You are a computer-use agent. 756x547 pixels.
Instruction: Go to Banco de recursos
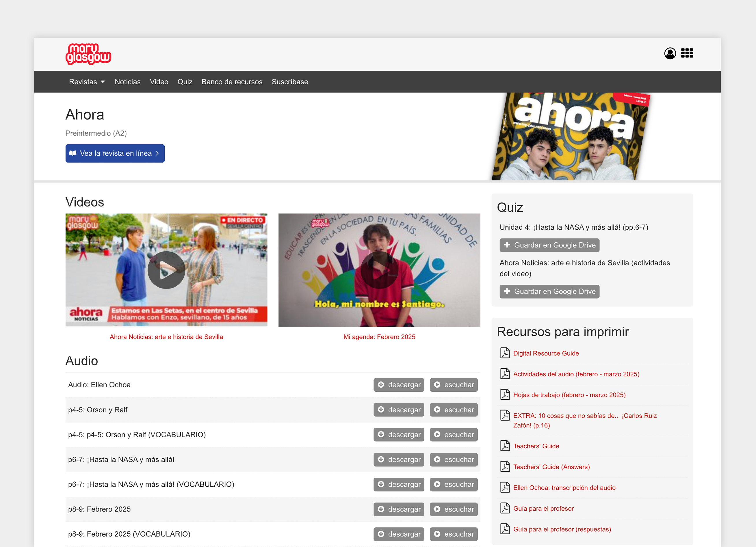tap(232, 82)
